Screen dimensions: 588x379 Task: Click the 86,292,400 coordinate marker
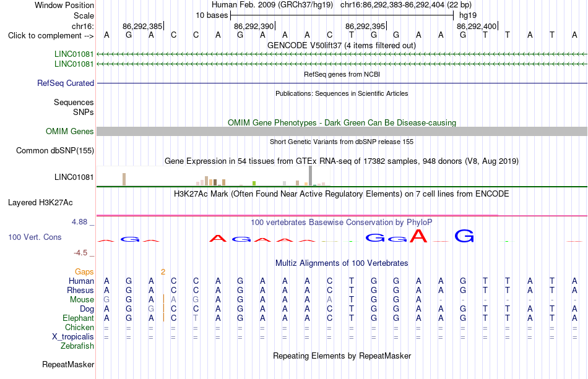click(x=477, y=26)
